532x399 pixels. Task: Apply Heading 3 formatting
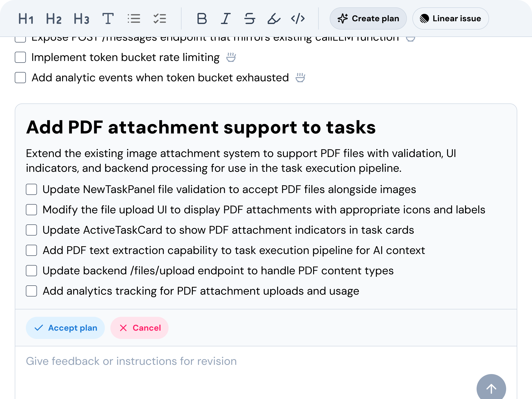click(81, 19)
